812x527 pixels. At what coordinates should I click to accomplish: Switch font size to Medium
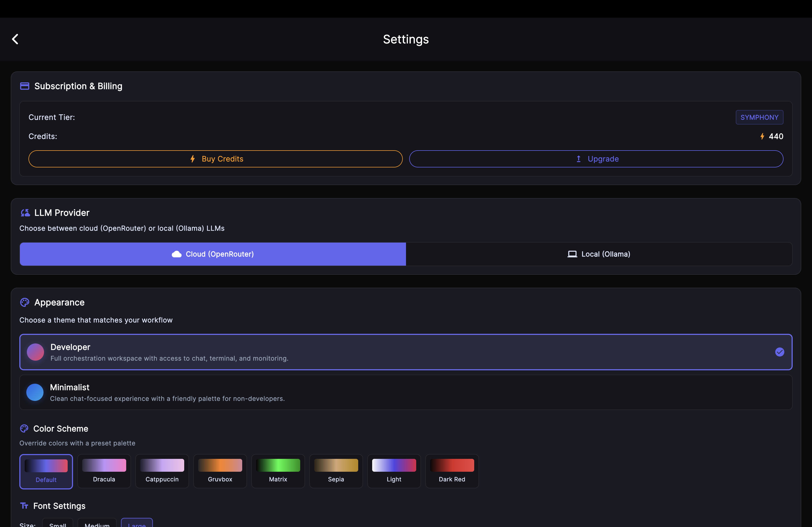pyautogui.click(x=97, y=525)
